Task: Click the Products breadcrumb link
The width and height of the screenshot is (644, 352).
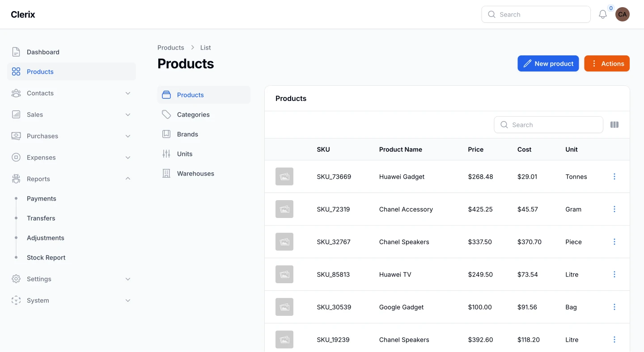Action: click(171, 47)
